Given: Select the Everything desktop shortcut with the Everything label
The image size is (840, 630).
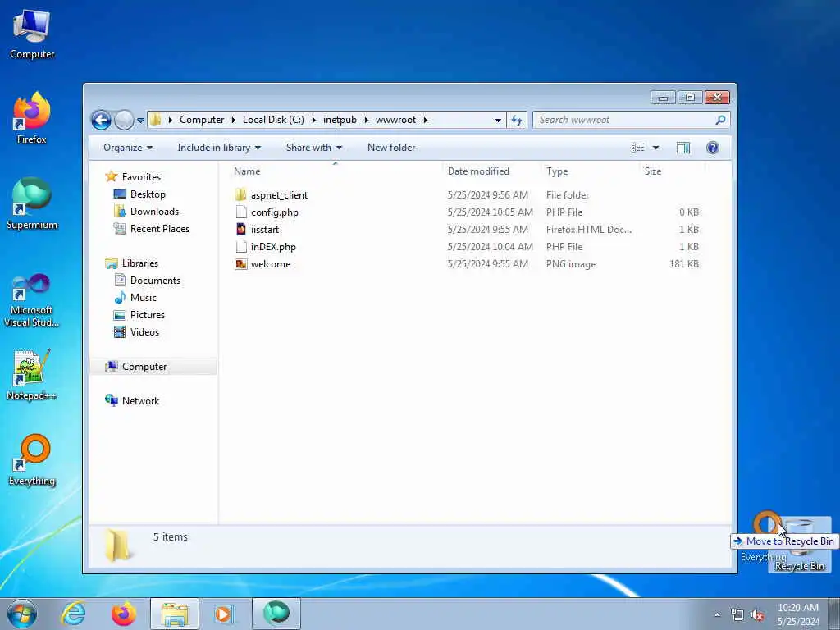Looking at the screenshot, I should [x=32, y=460].
